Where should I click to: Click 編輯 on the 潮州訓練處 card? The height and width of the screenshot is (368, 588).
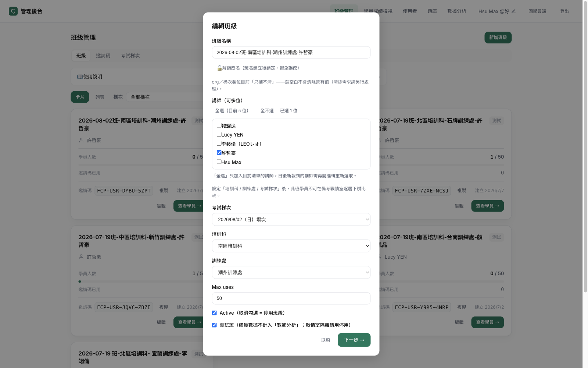click(161, 206)
